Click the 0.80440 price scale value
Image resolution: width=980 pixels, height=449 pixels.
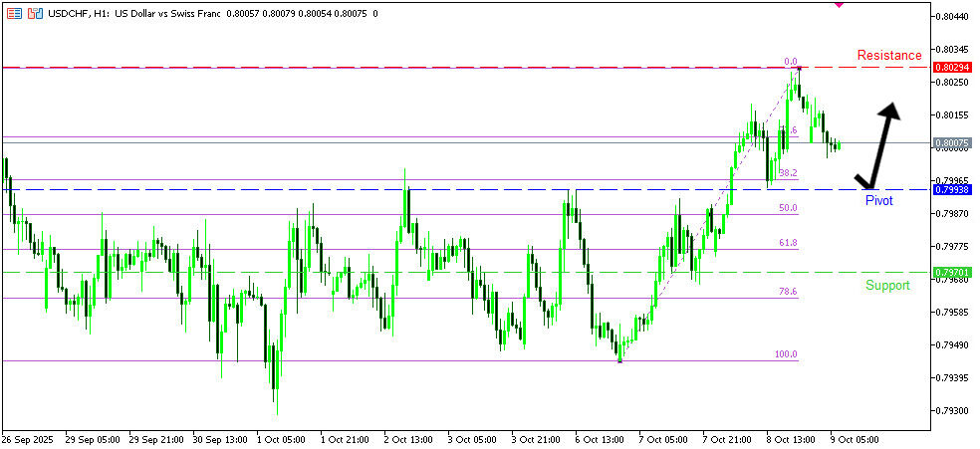pyautogui.click(x=953, y=16)
